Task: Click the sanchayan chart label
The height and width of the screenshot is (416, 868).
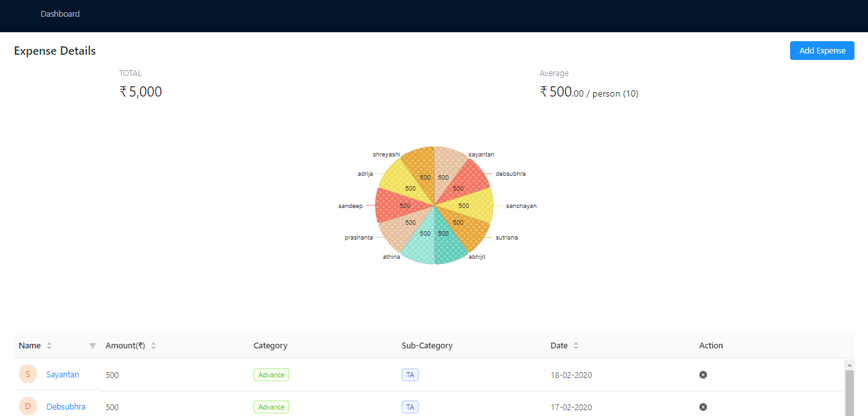Action: point(521,206)
